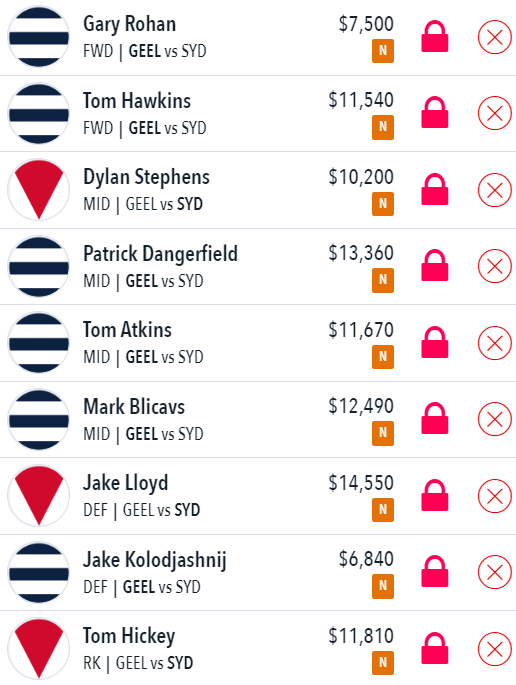Screen dimensions: 516x685
Task: Click Mark Blicavs' padlock icon
Action: point(435,419)
